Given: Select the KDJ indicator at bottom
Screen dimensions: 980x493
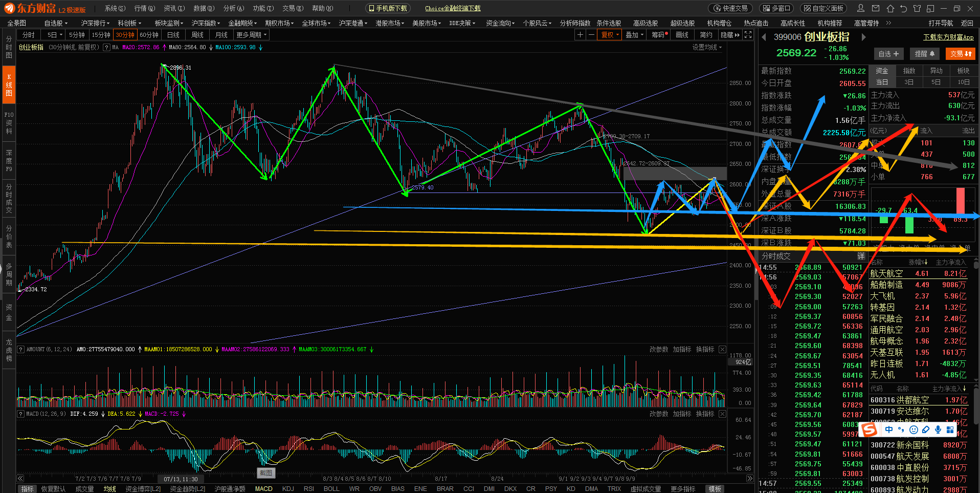Looking at the screenshot, I should [x=288, y=489].
